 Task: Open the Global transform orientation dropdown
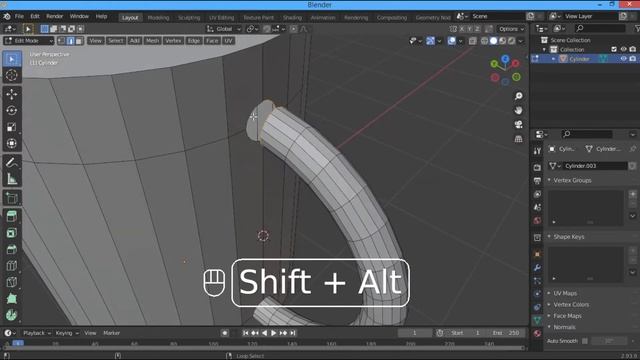224,29
